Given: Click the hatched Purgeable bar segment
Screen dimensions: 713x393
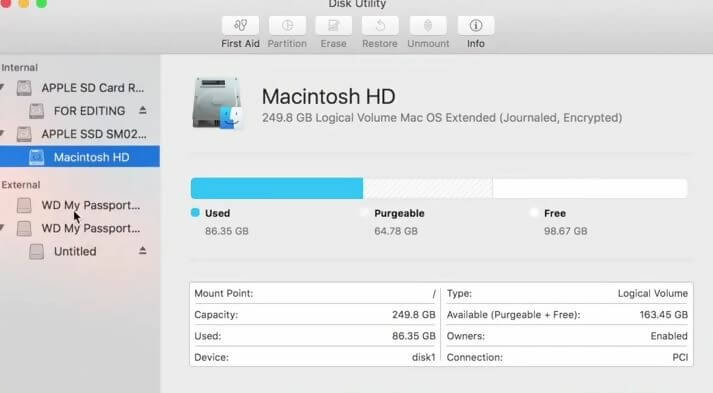Looking at the screenshot, I should (427, 188).
